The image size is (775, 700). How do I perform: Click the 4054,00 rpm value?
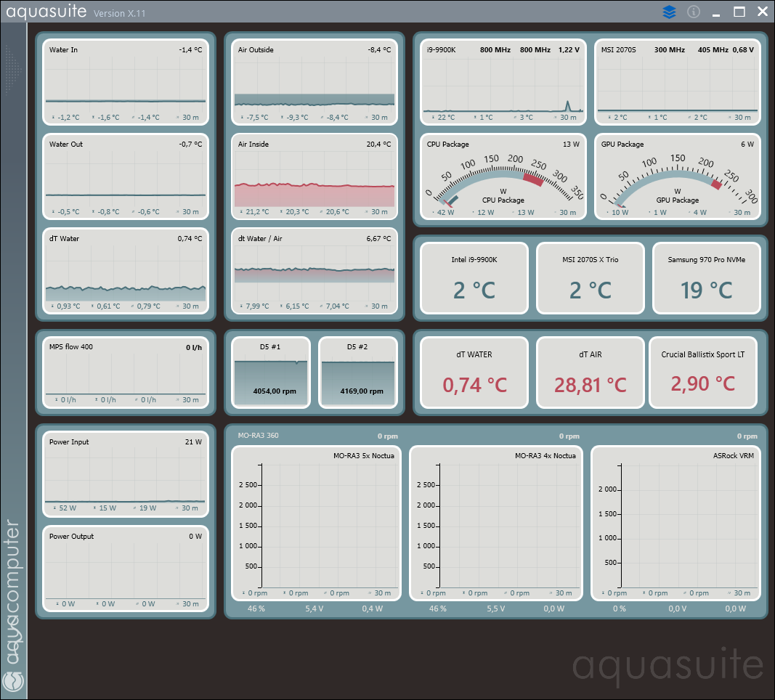(275, 391)
